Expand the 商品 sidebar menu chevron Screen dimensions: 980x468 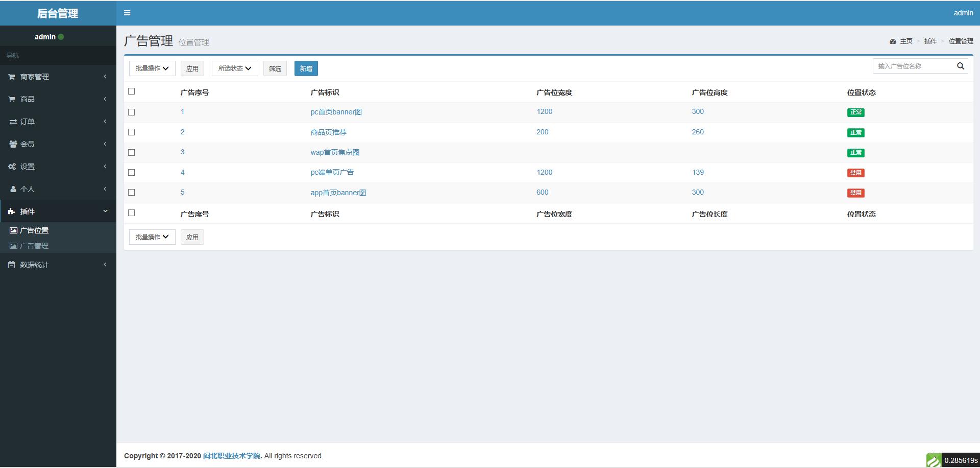[x=105, y=99]
